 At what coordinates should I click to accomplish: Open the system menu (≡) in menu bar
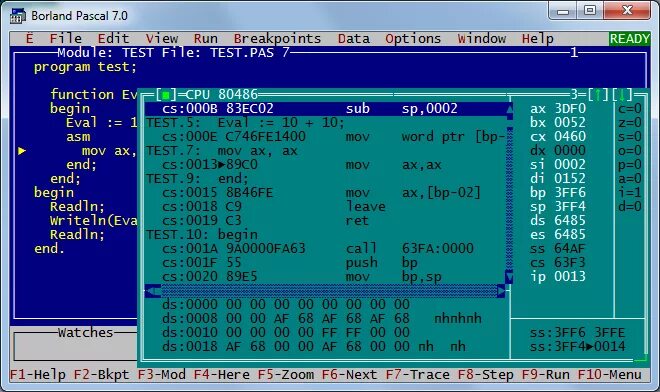click(29, 39)
